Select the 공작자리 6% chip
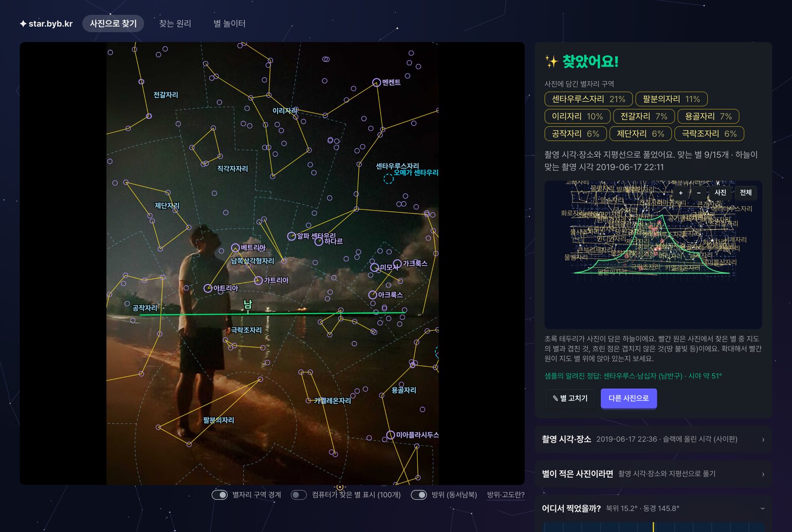Screen dimensions: 792x532 (576, 134)
